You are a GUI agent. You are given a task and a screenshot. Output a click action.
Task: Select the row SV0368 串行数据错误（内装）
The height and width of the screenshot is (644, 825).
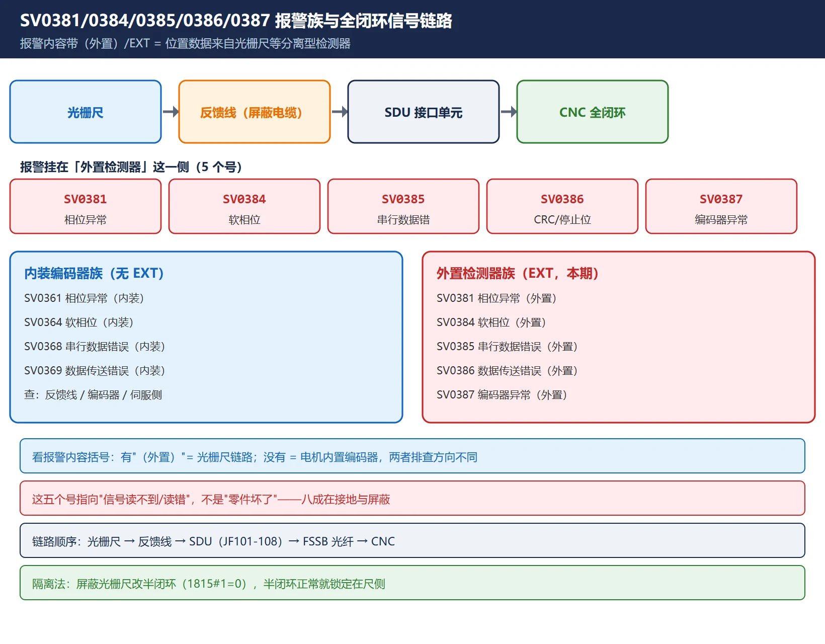coord(95,347)
